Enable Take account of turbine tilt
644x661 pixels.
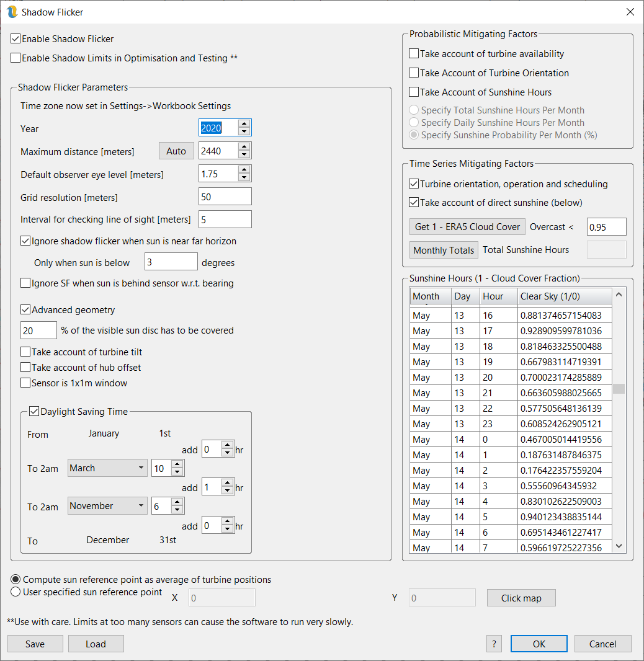[26, 352]
